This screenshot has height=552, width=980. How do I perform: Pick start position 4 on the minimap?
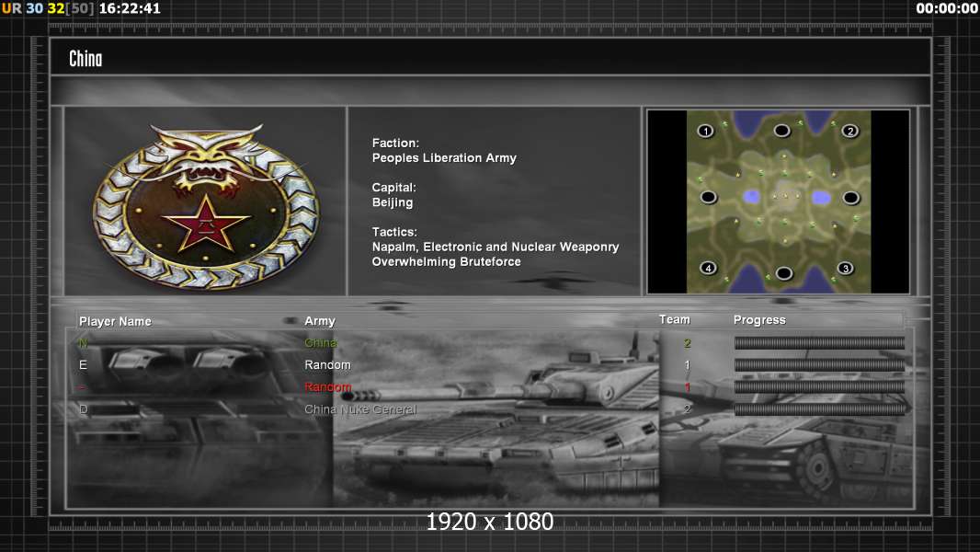(708, 269)
